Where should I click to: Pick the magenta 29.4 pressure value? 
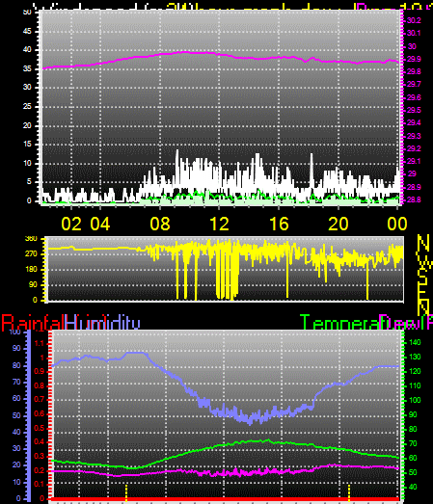414,122
